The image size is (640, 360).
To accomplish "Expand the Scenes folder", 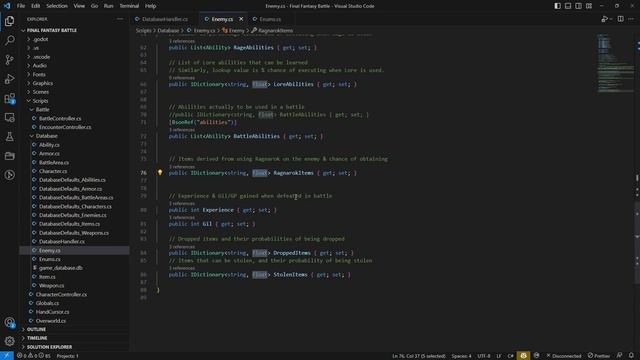I will [40, 92].
